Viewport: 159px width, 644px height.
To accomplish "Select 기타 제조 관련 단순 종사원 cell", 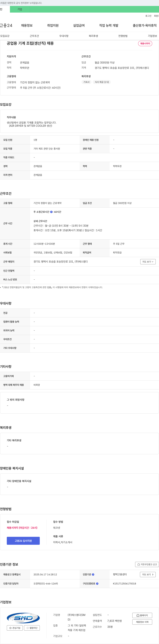I will coord(47,149).
